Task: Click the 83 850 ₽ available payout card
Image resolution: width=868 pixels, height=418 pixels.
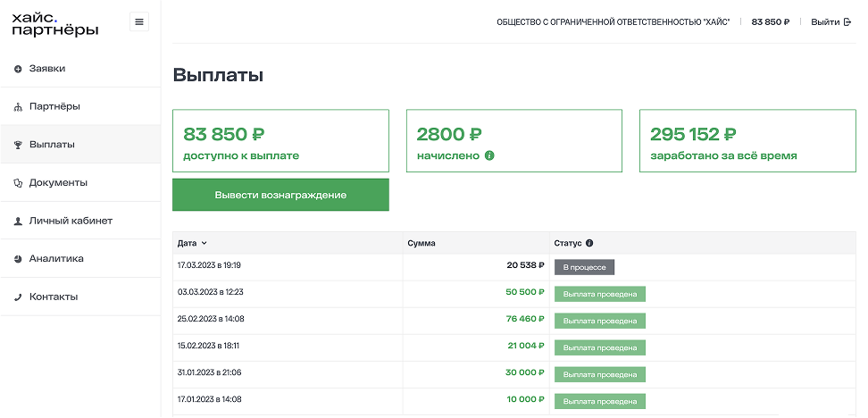Action: coord(280,141)
